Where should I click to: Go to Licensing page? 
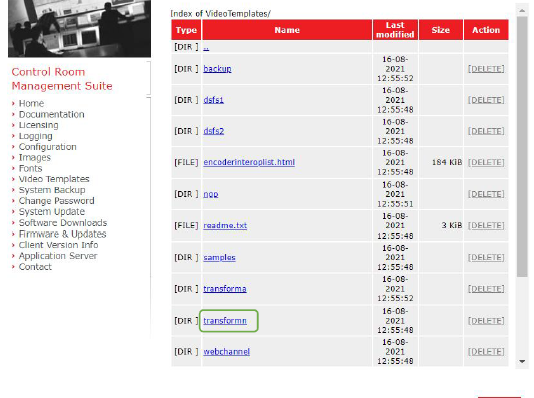[x=38, y=125]
